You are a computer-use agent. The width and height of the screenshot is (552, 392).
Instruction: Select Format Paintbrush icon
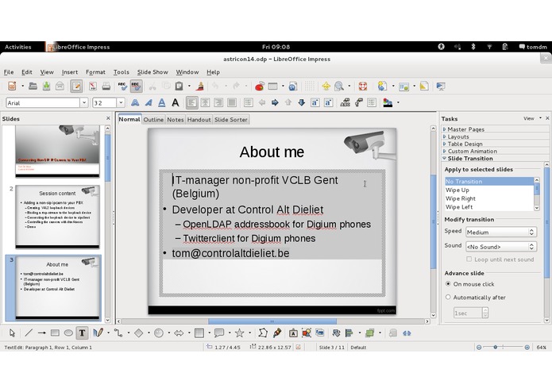[200, 86]
